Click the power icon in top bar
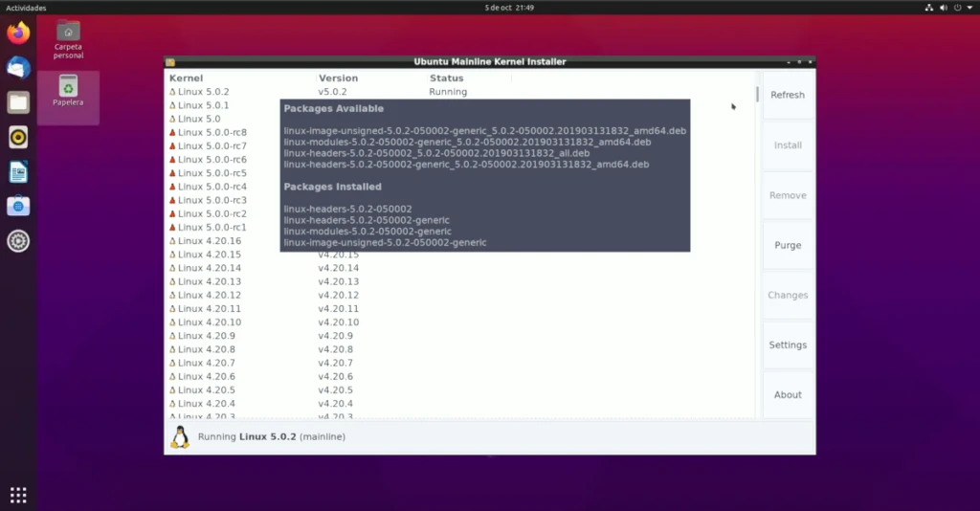 (957, 8)
